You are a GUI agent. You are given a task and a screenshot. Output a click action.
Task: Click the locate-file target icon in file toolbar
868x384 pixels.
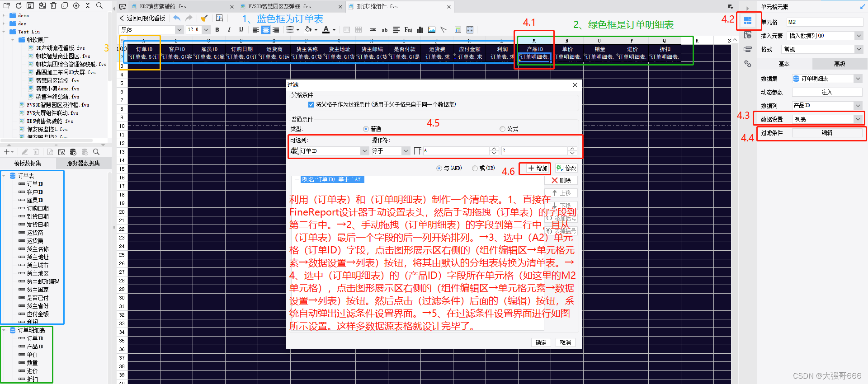tap(76, 5)
